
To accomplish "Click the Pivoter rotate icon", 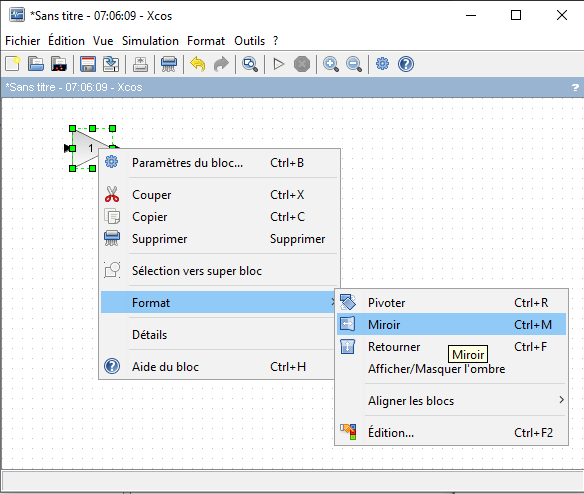I will click(x=348, y=302).
